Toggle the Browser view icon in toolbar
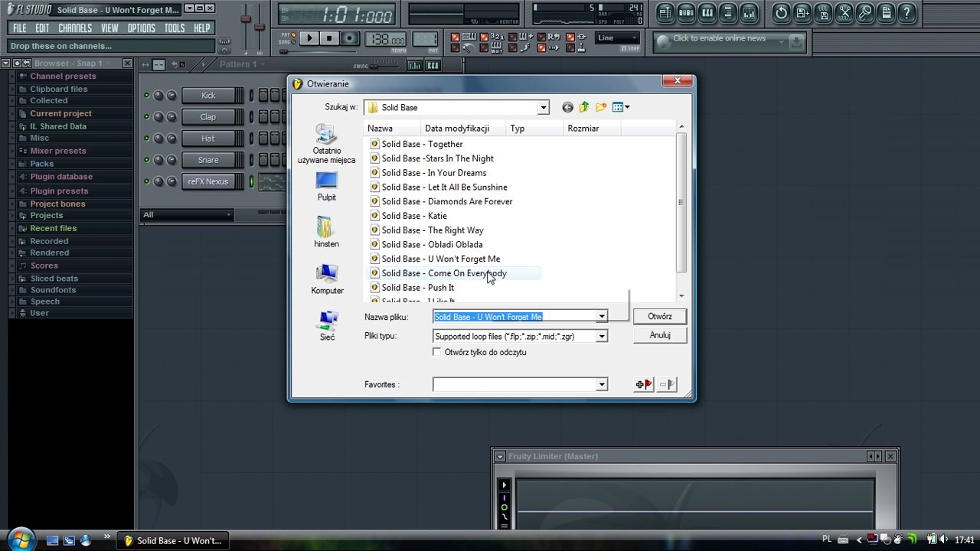980x551 pixels. click(x=728, y=12)
